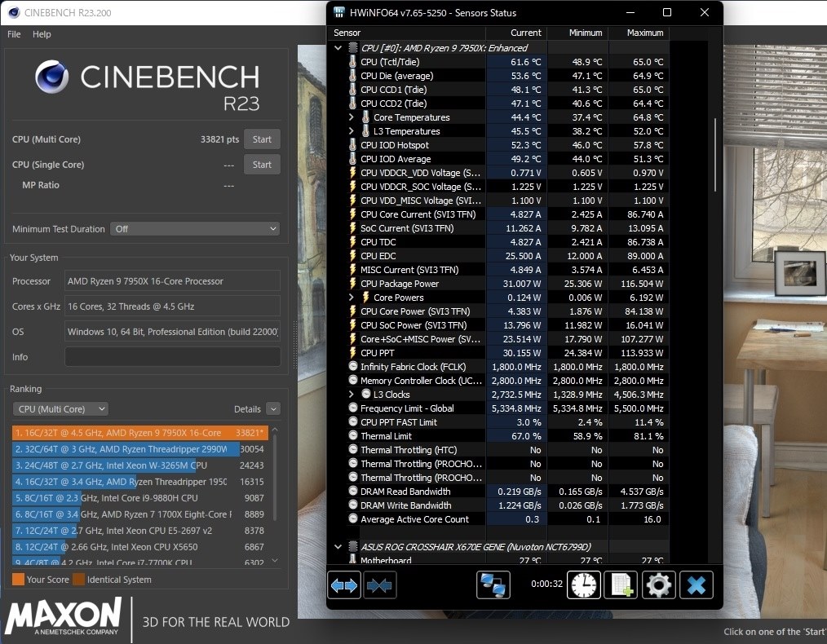Click the thermometer icon beside Motherboard row
Viewport: 827px width, 644px height.
pyautogui.click(x=353, y=559)
